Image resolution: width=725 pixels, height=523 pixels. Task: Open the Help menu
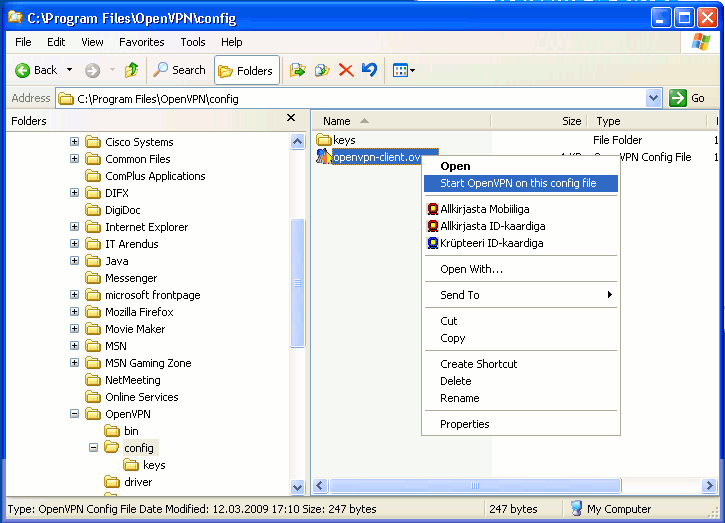point(232,42)
